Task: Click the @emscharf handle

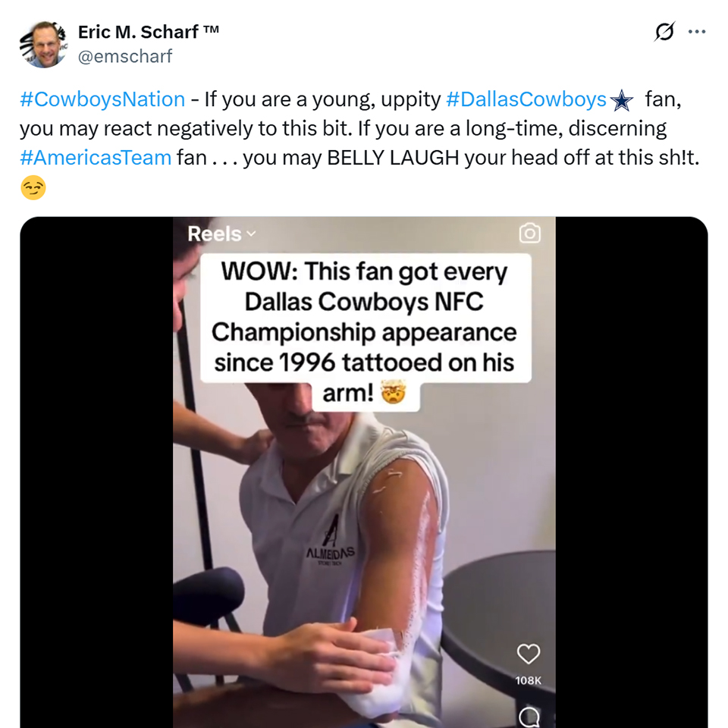Action: (x=125, y=56)
